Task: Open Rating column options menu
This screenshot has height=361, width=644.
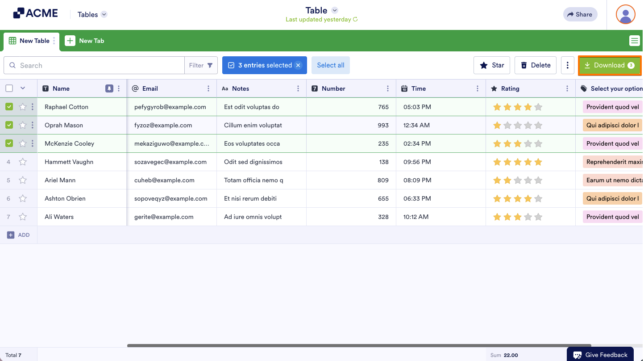Action: pos(567,88)
